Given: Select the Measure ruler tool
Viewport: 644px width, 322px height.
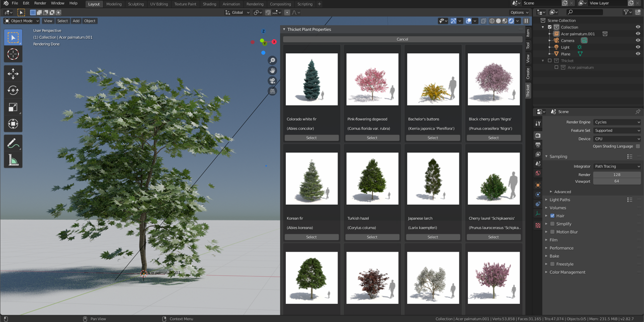Looking at the screenshot, I should (13, 160).
